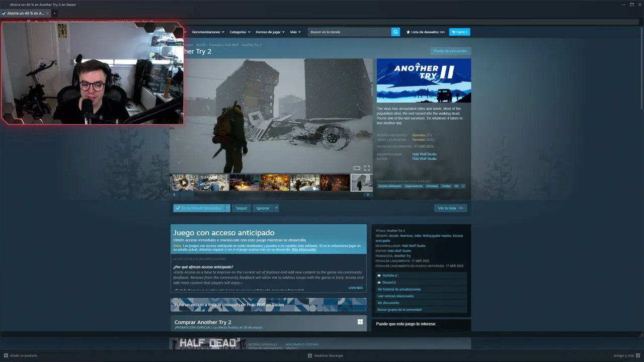Click the page vertical scrollbar
Screen dimensions: 644x362
(x=641, y=68)
